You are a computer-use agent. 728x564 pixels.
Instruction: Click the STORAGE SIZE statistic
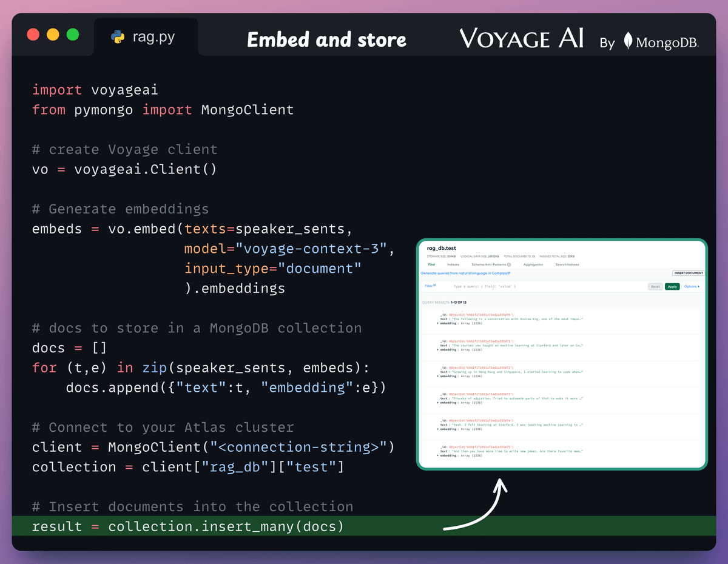point(442,257)
